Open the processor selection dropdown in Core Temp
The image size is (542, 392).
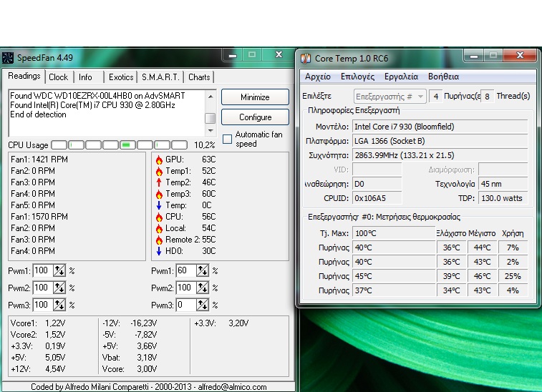(x=390, y=97)
